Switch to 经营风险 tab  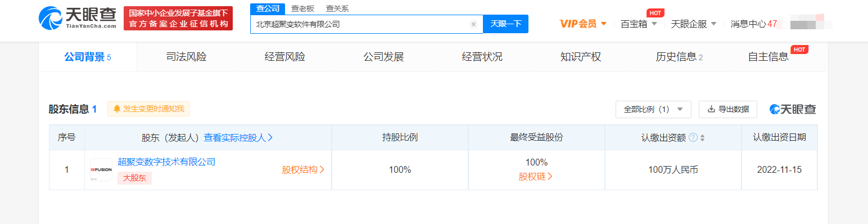point(284,57)
